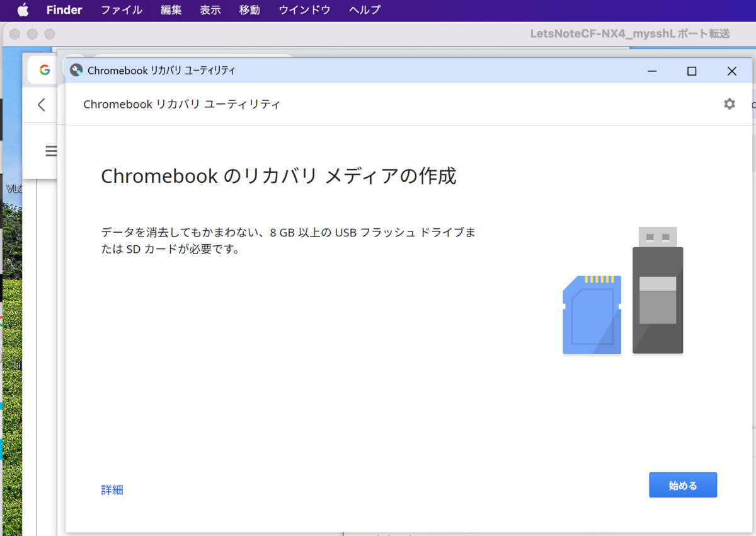Open the Finder menu
The height and width of the screenshot is (536, 756).
(x=64, y=10)
